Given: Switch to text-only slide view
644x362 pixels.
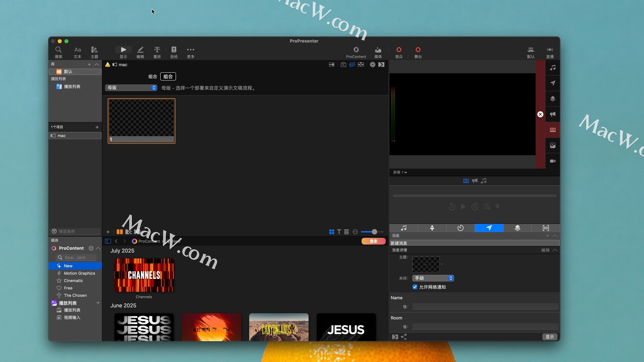Looking at the screenshot, I should (339, 232).
